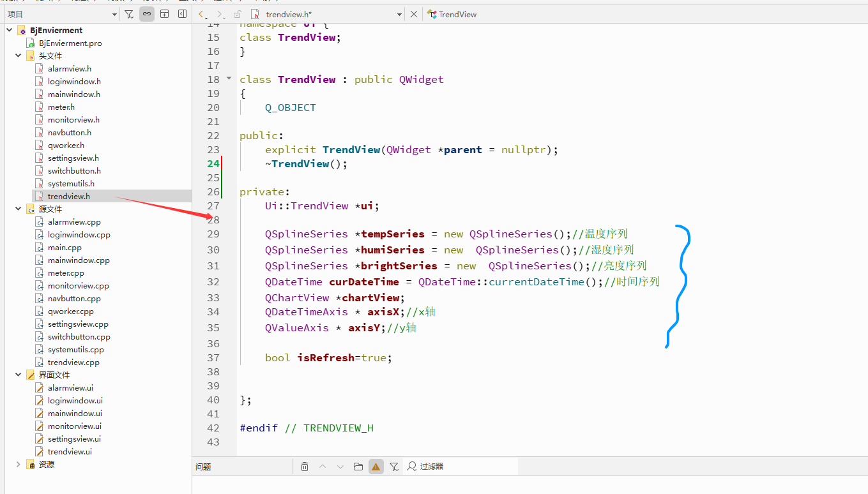868x494 pixels.
Task: Open loginwindow.ui form file
Action: 75,400
